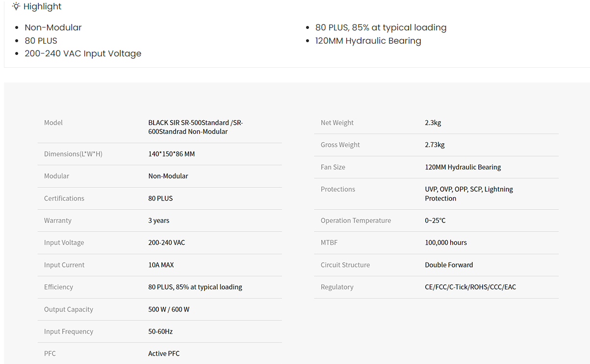Click the "Net Weight" row label
Screen dimensions: 590x364
[337, 123]
